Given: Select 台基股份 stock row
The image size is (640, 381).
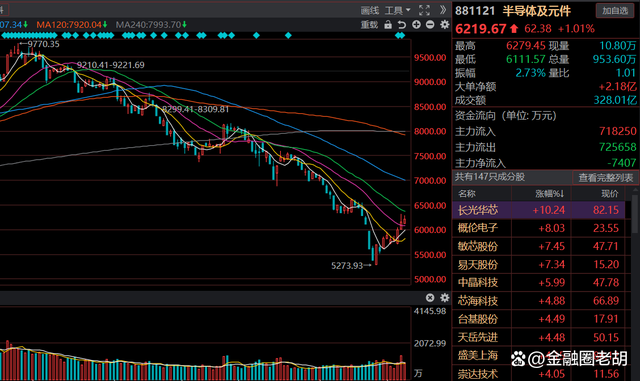Looking at the screenshot, I should pyautogui.click(x=538, y=319).
